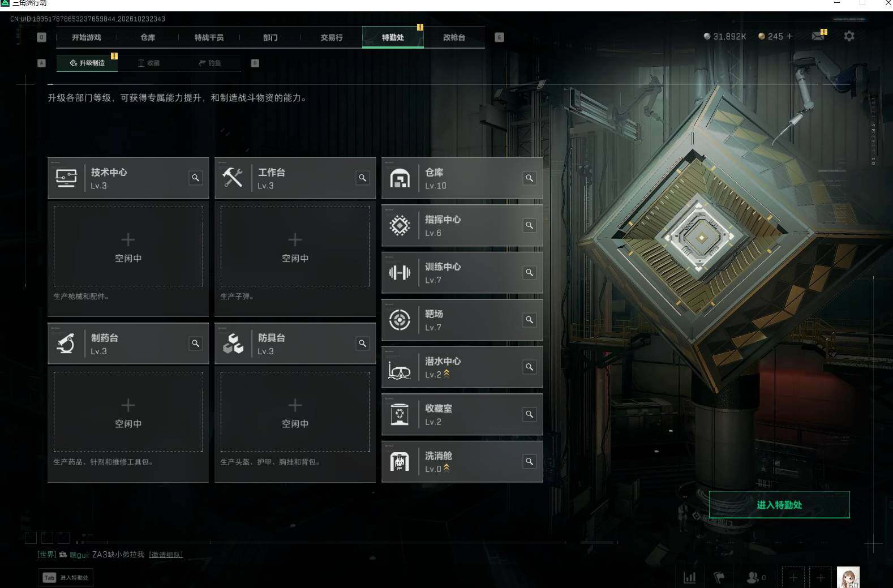Click the statistics bar chart icon
893x588 pixels.
689,577
